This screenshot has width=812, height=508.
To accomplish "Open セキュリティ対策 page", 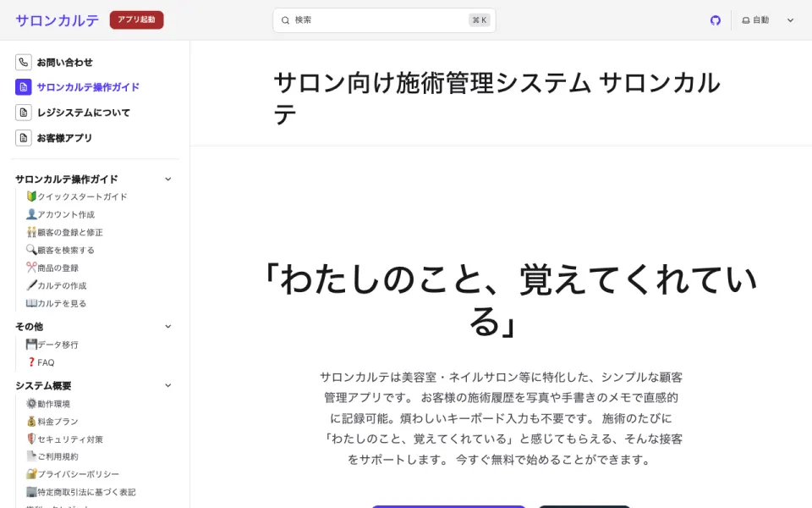I will [x=65, y=439].
